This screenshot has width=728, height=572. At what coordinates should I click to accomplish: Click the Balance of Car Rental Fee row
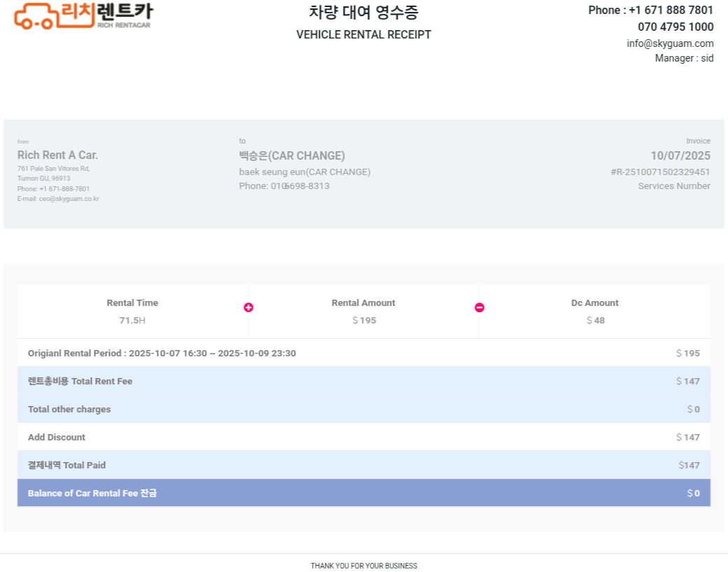tap(363, 493)
